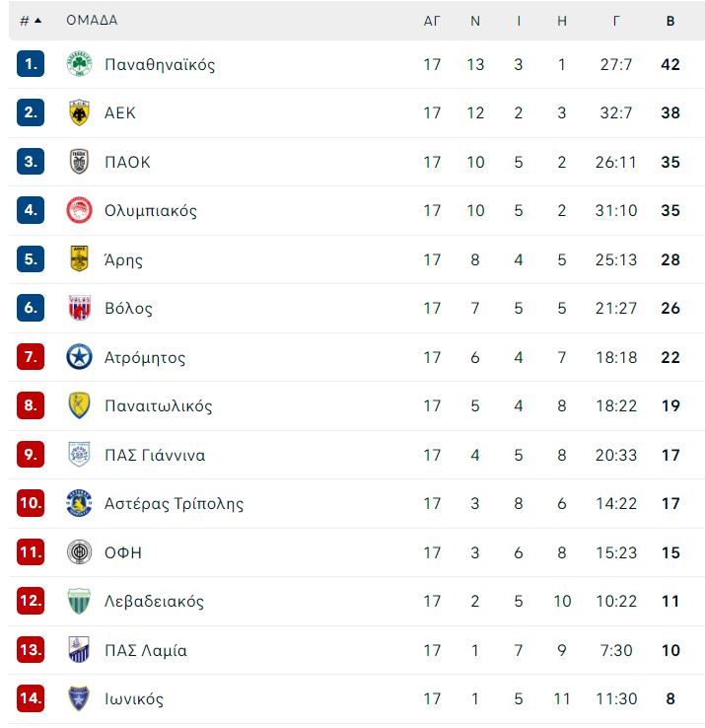Open the Λεβαδειακός team page
This screenshot has width=705, height=728.
point(154,602)
